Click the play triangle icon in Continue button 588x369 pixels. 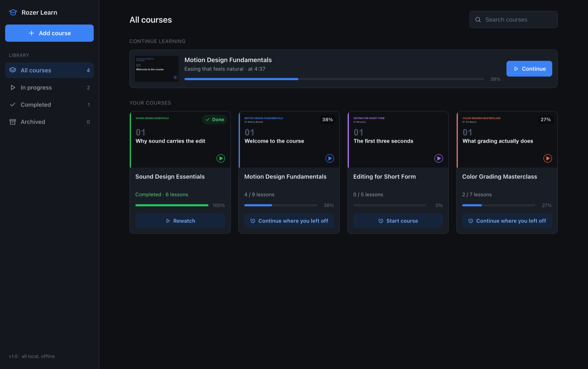click(x=516, y=69)
